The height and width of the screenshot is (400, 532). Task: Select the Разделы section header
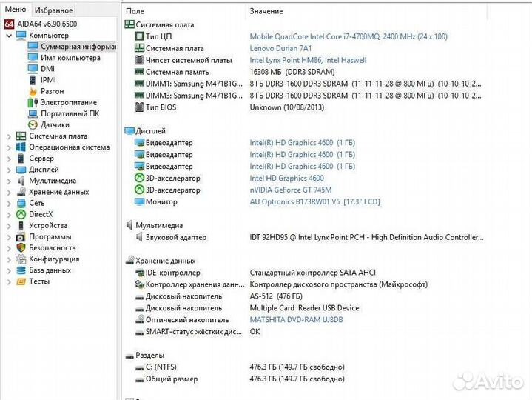coord(145,355)
